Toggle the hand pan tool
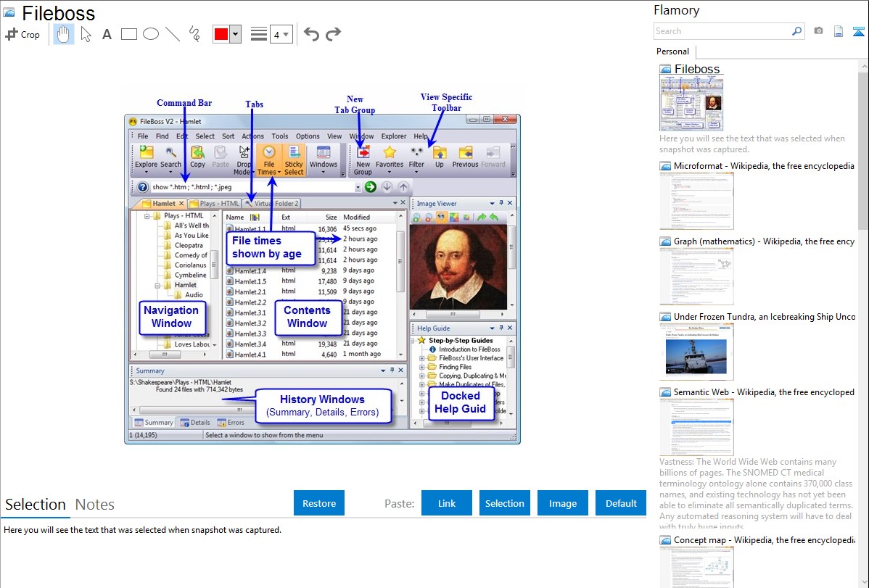The image size is (869, 588). click(x=63, y=34)
